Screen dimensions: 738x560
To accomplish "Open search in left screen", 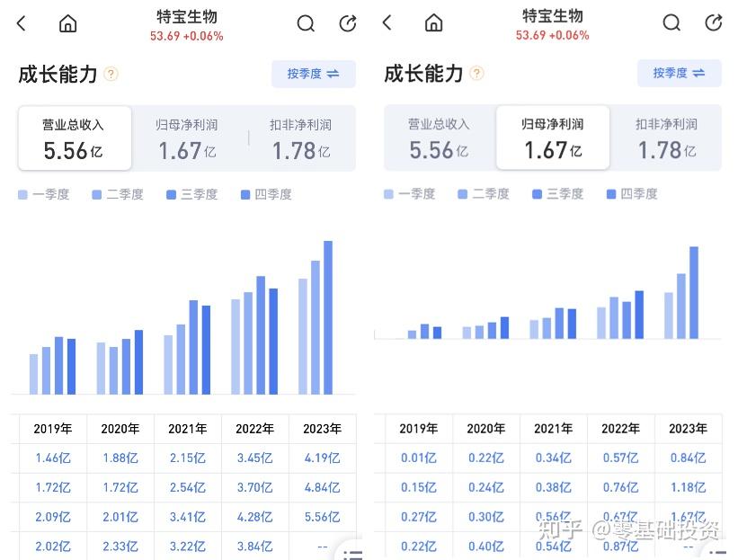I will pyautogui.click(x=306, y=23).
